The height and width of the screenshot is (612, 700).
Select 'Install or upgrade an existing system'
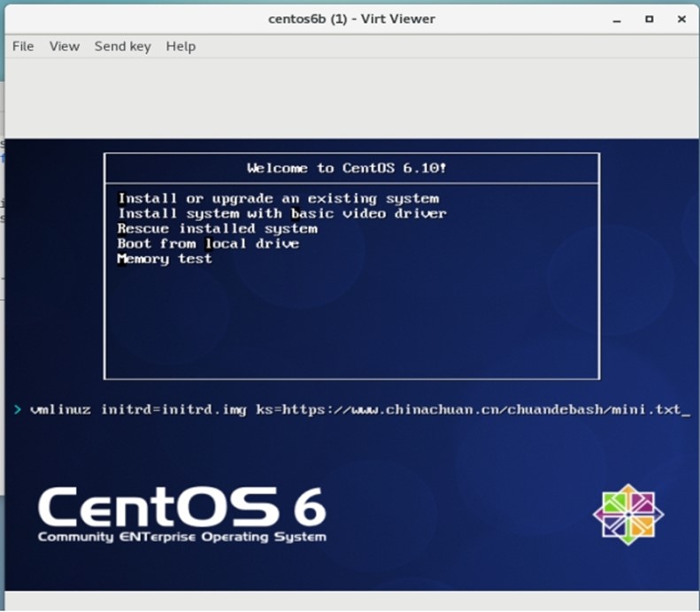[x=279, y=198]
